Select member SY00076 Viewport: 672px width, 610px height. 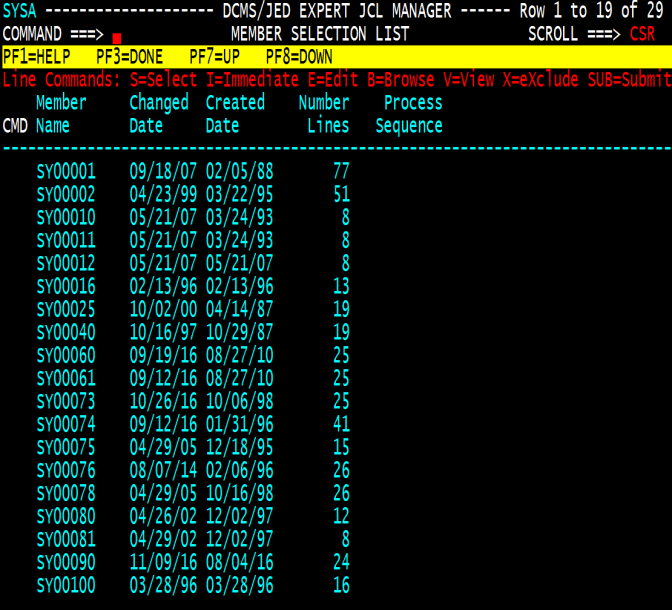(x=66, y=471)
